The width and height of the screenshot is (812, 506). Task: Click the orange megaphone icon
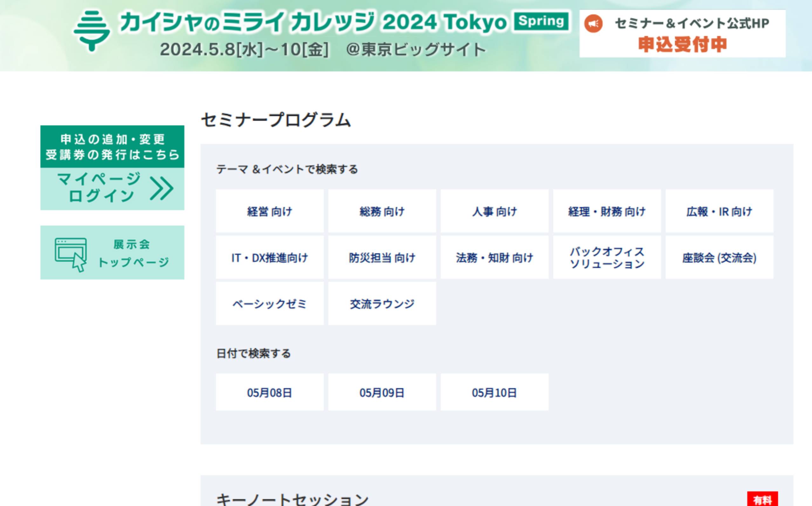click(x=593, y=24)
